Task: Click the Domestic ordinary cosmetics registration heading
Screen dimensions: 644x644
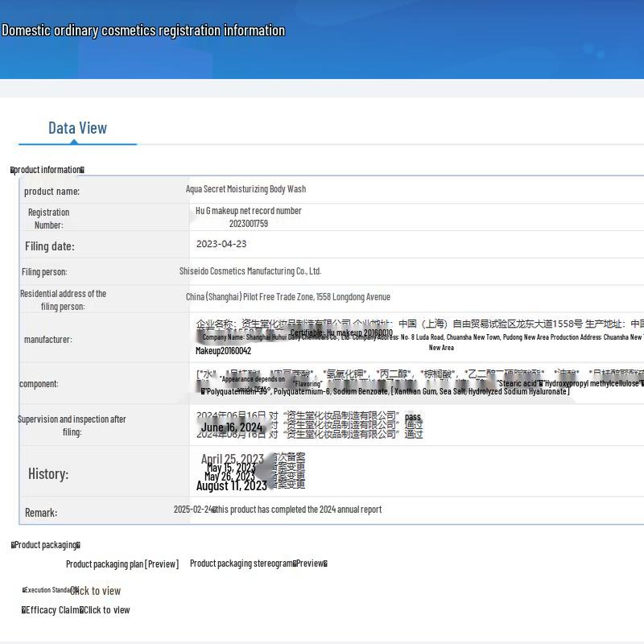Action: click(143, 31)
